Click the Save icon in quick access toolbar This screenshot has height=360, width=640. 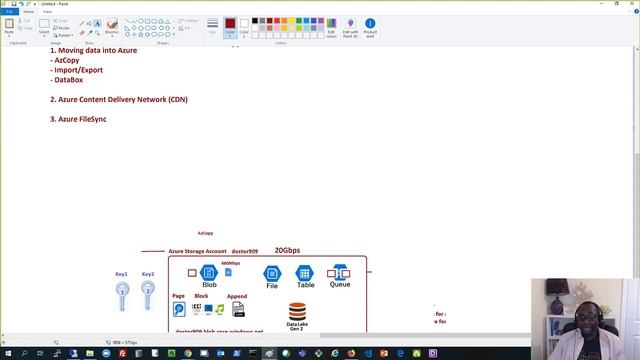[13, 4]
